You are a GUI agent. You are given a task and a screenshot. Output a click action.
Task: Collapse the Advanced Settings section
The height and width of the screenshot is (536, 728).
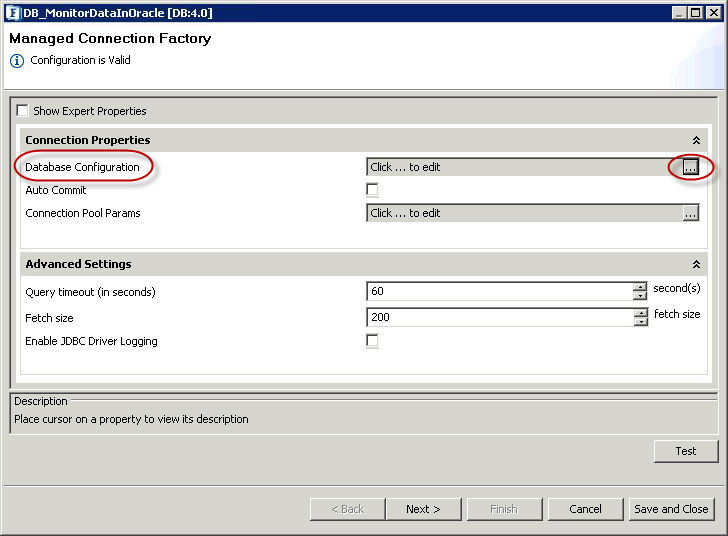point(696,265)
